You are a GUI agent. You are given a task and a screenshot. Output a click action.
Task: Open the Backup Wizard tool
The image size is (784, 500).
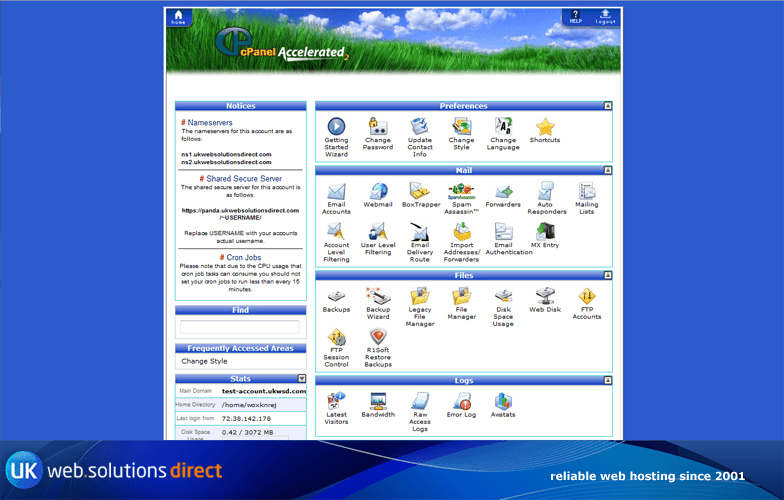pos(378,296)
